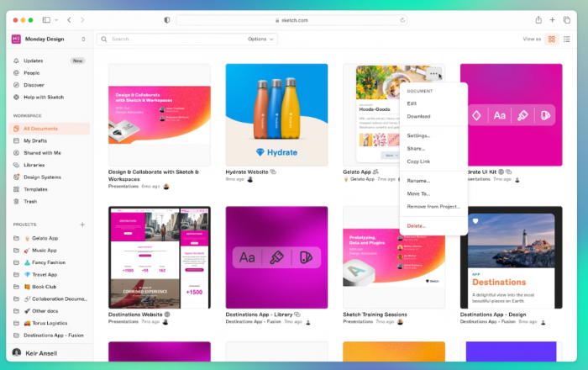Add a new project with plus icon
This screenshot has width=588, height=370.
[x=82, y=225]
